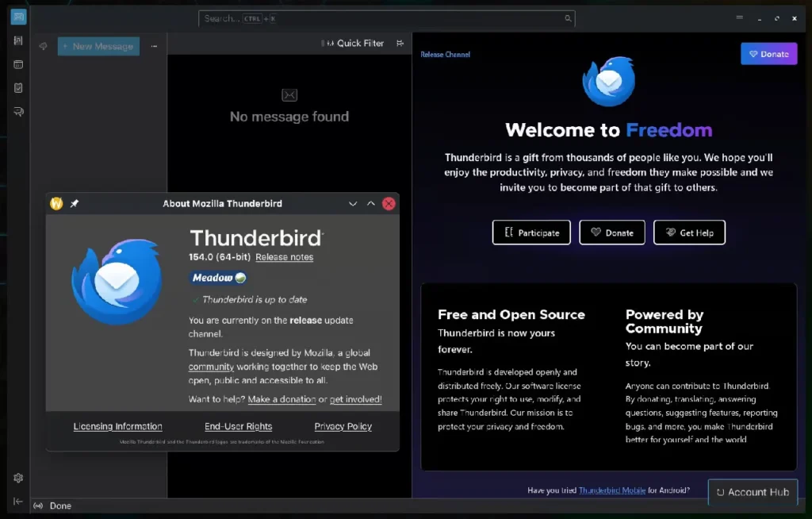Open the Account Hub button

tap(753, 492)
